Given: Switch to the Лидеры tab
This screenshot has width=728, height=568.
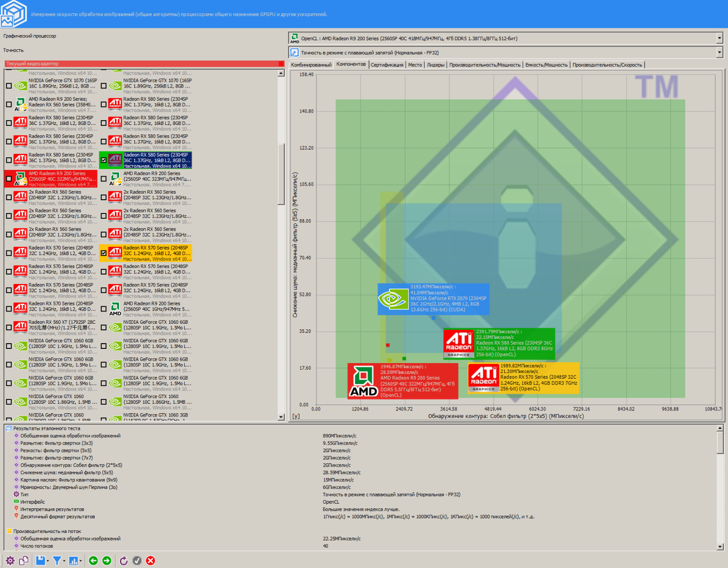Looking at the screenshot, I should click(435, 65).
